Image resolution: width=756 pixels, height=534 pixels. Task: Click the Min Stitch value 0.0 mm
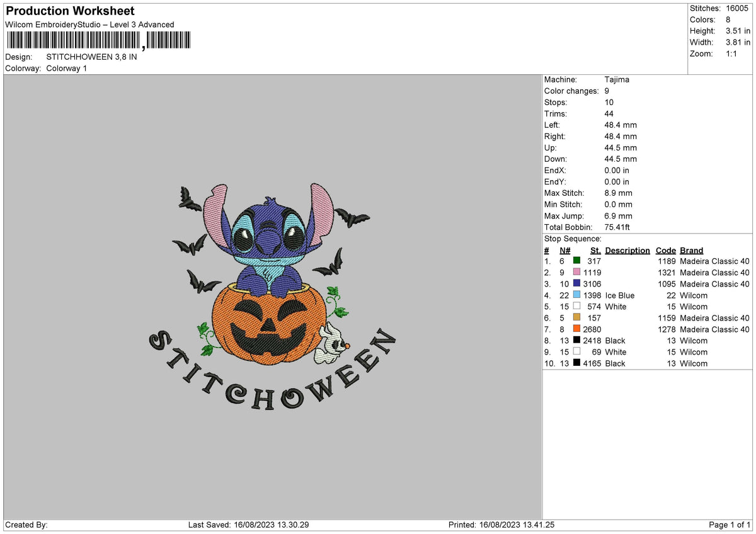pos(618,204)
